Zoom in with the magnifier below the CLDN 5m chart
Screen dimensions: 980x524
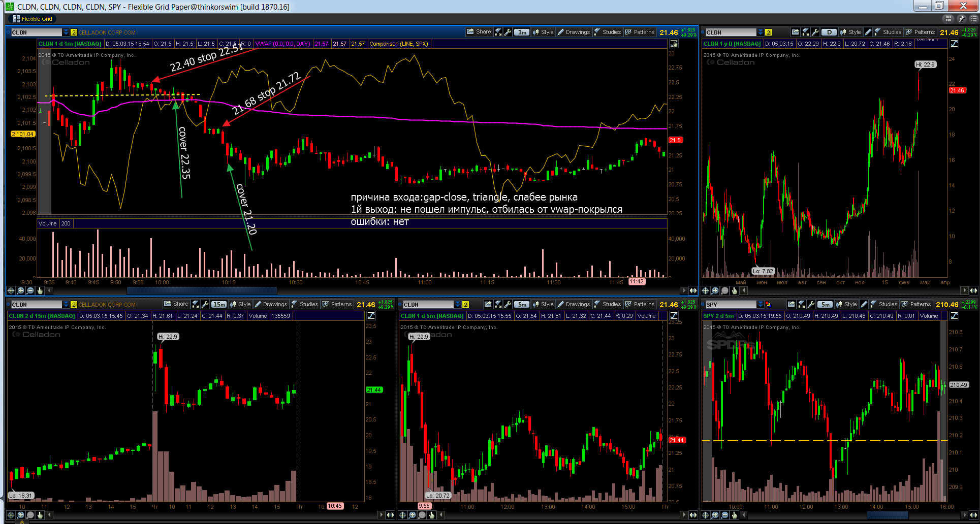pyautogui.click(x=412, y=515)
